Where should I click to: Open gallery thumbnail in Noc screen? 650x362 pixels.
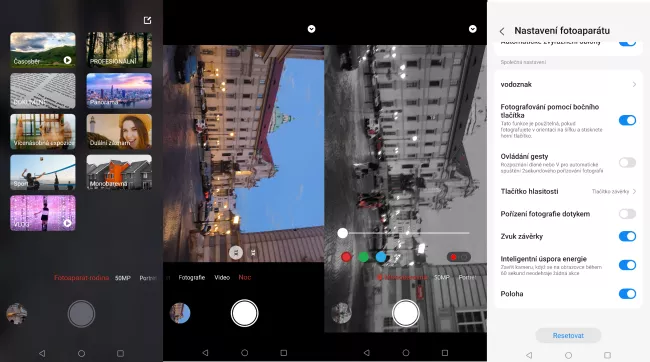(180, 313)
